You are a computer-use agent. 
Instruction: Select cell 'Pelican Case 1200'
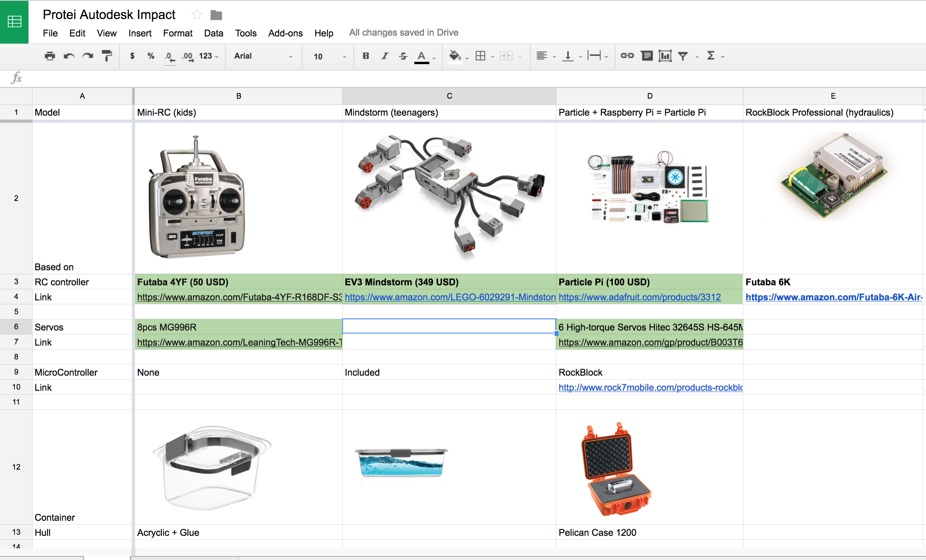pyautogui.click(x=650, y=533)
